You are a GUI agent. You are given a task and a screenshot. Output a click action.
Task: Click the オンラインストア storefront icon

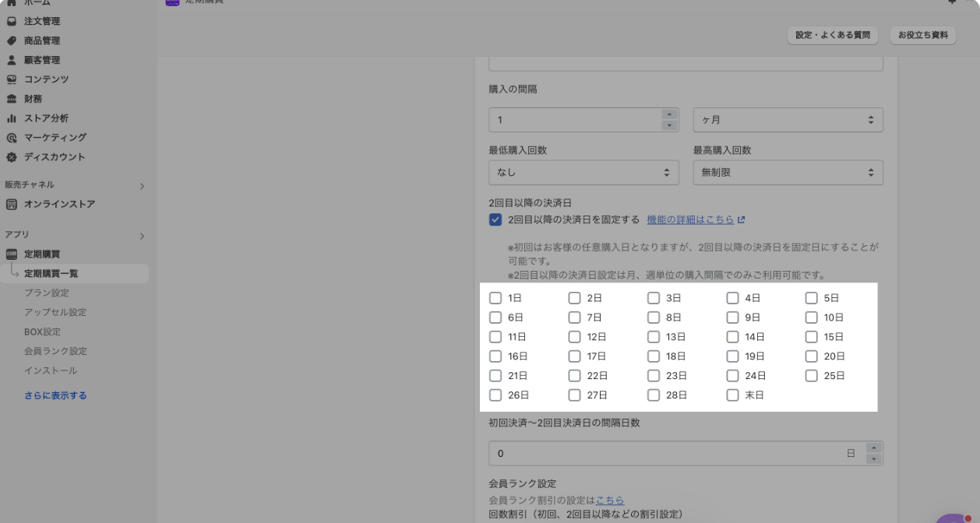(x=12, y=205)
